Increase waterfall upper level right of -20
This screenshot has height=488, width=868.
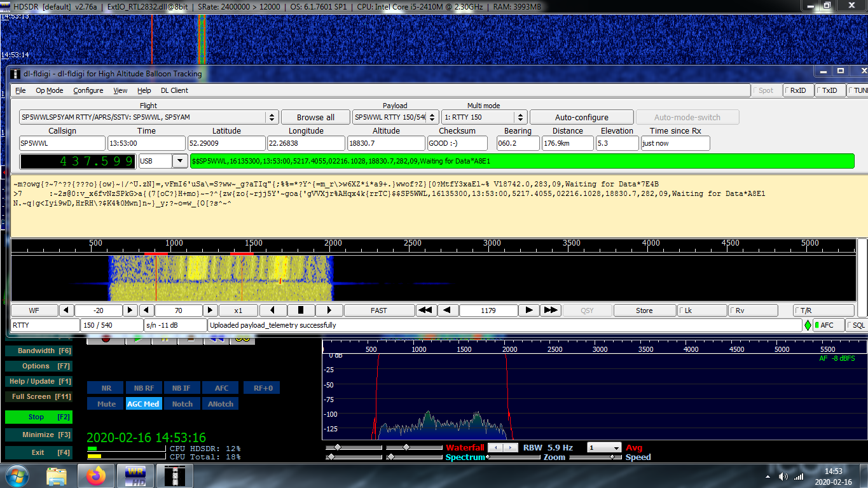pos(130,310)
